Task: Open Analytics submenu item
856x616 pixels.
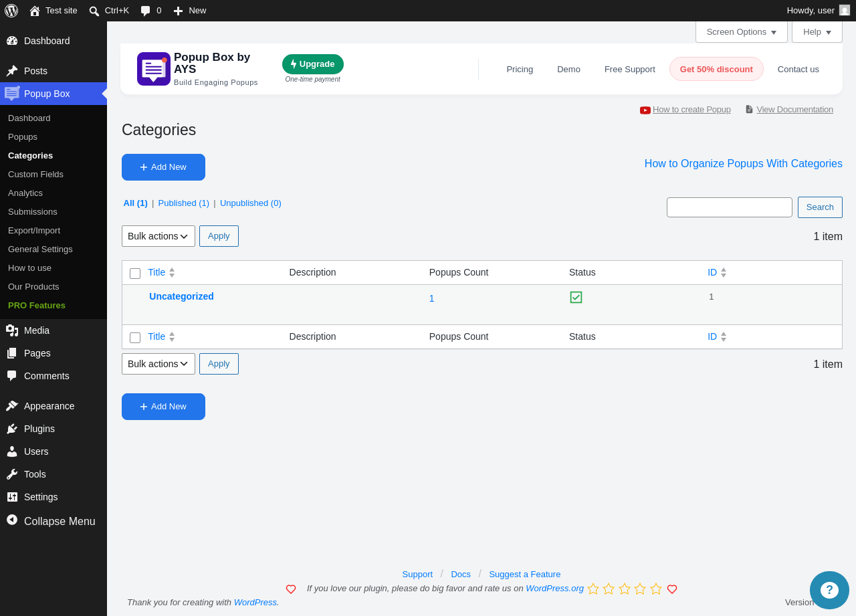Action: click(25, 193)
